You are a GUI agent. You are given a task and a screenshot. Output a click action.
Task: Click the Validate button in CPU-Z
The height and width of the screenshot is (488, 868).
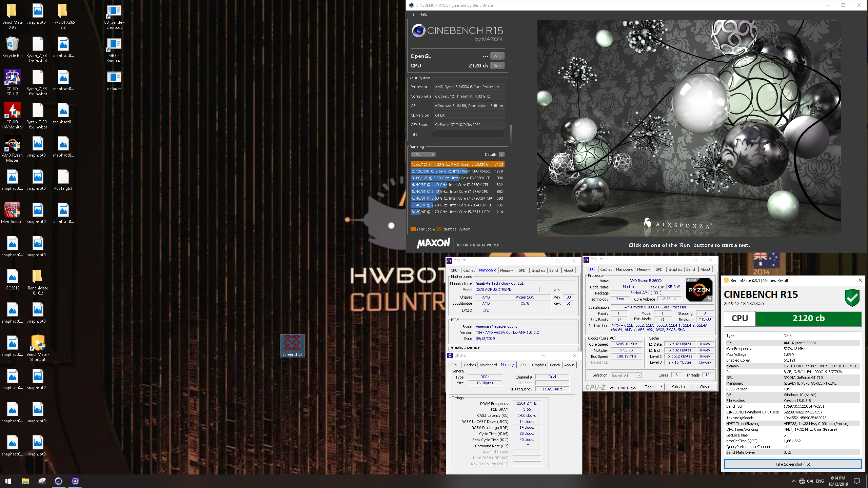pos(678,387)
